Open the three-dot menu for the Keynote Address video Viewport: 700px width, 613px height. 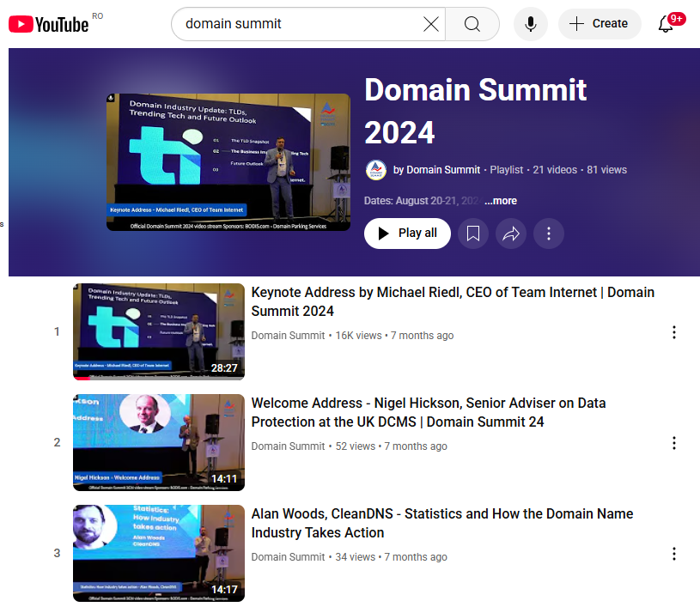(673, 332)
